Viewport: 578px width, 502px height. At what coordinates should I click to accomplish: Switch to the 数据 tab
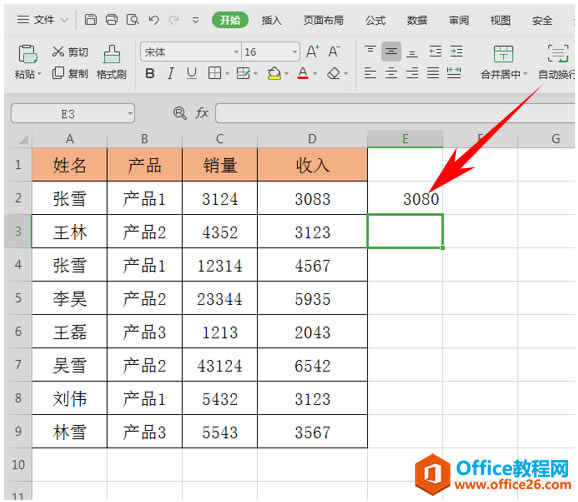[x=417, y=20]
